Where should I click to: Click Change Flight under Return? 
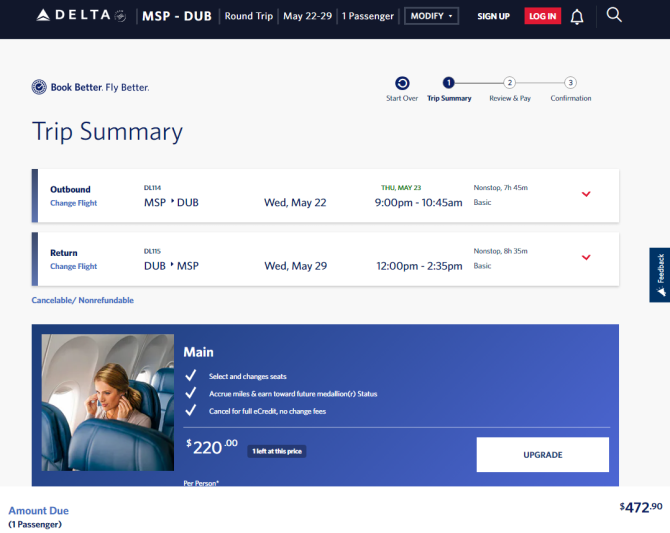pyautogui.click(x=73, y=266)
